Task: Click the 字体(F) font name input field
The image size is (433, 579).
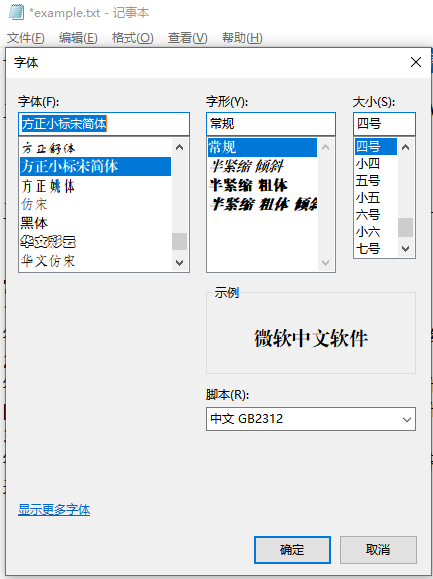Action: pos(104,124)
